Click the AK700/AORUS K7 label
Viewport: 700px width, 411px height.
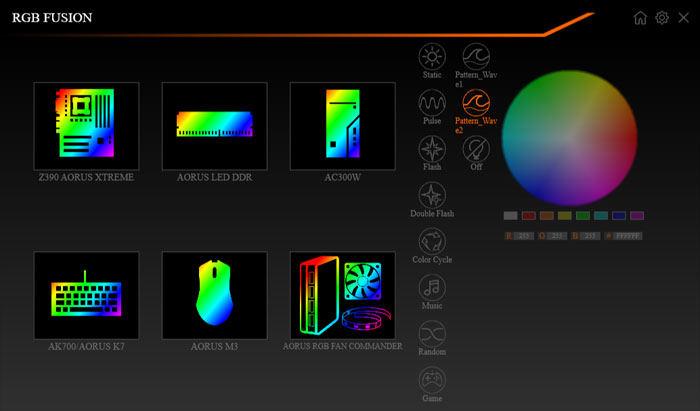tap(86, 346)
